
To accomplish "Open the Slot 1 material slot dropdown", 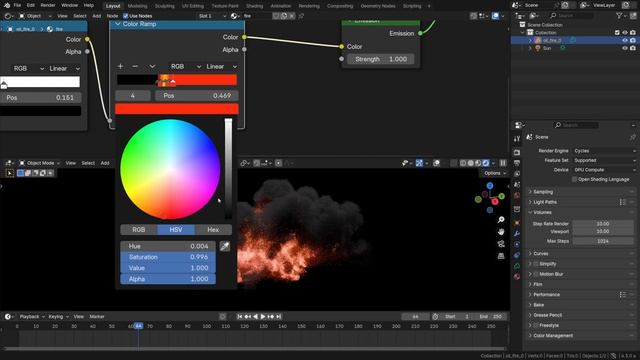I will (x=211, y=16).
